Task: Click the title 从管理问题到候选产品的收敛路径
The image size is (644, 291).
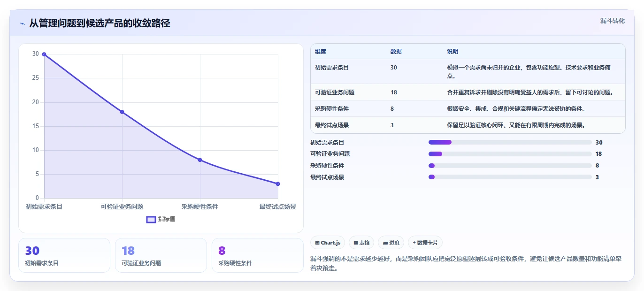Action: tap(100, 23)
